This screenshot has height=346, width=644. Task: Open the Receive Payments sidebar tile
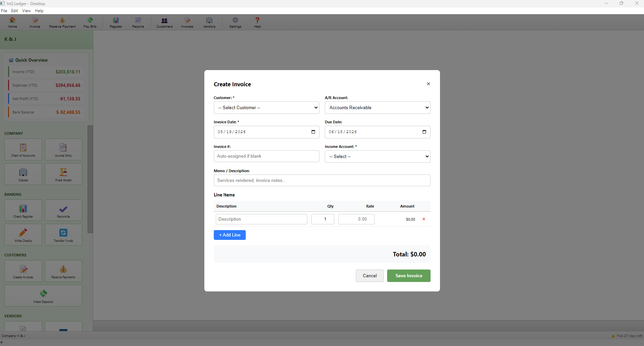coord(63,271)
